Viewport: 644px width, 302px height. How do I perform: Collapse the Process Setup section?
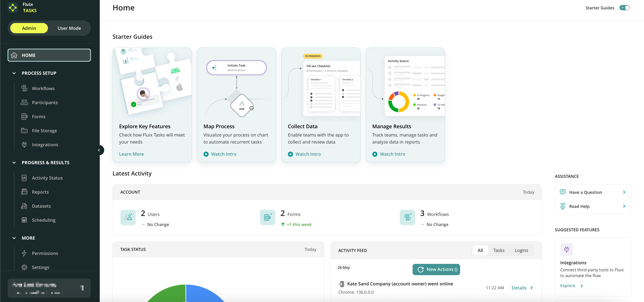pyautogui.click(x=14, y=73)
